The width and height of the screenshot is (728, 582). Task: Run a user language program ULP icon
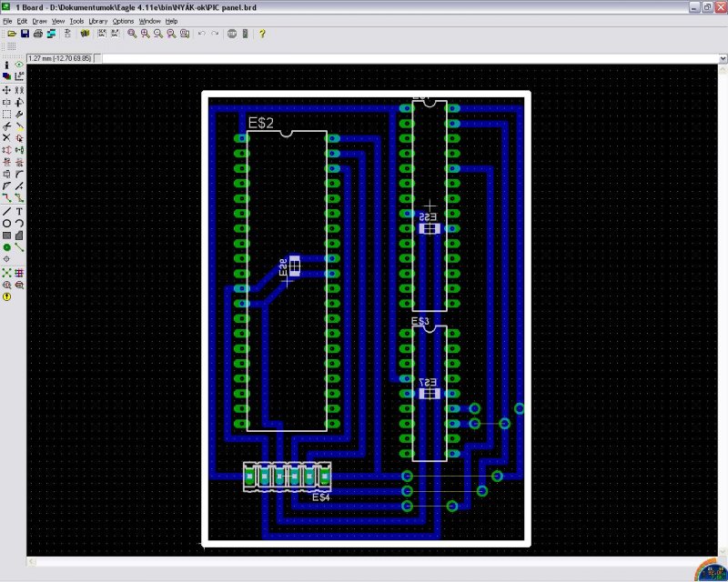coord(115,34)
